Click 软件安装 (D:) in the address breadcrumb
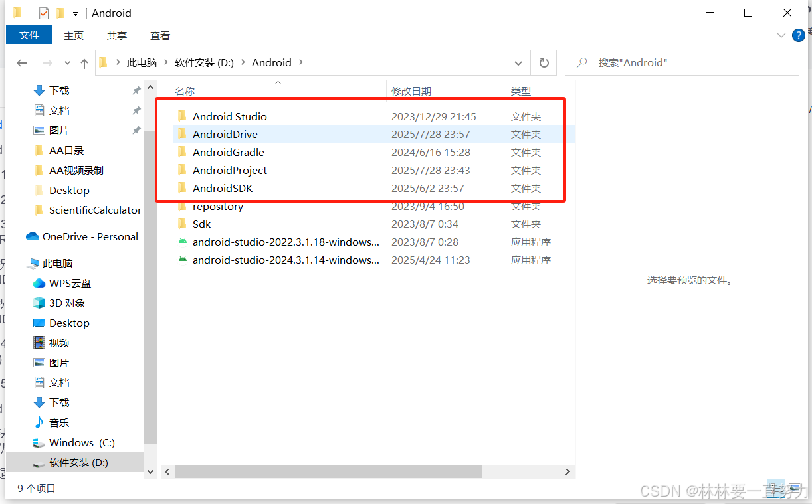This screenshot has height=504, width=812. point(204,63)
